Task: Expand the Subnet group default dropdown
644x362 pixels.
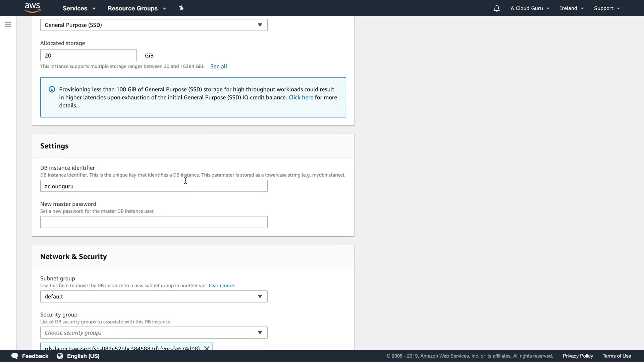Action: 154,297
